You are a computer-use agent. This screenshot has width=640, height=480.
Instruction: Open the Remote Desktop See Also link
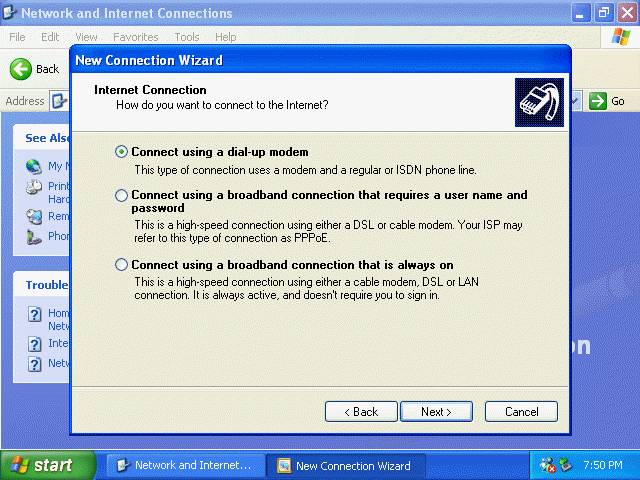(x=59, y=216)
